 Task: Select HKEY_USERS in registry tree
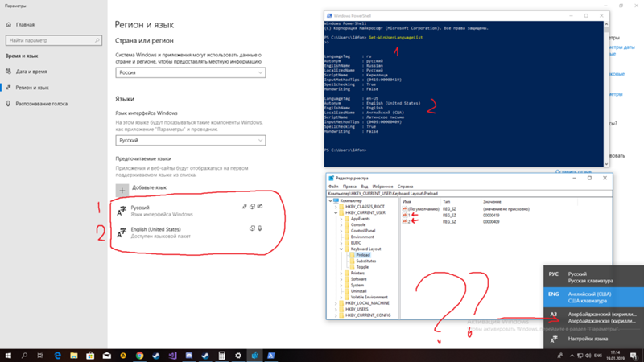click(358, 310)
